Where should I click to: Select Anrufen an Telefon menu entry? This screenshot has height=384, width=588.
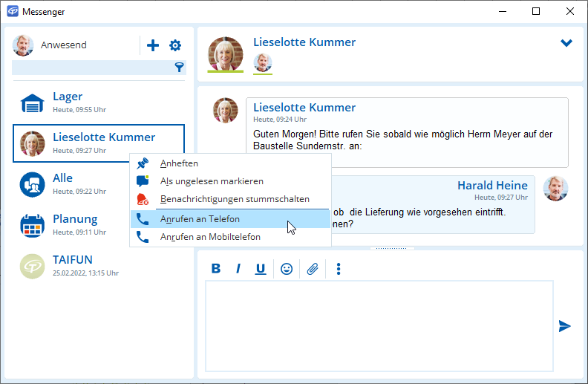(x=200, y=219)
